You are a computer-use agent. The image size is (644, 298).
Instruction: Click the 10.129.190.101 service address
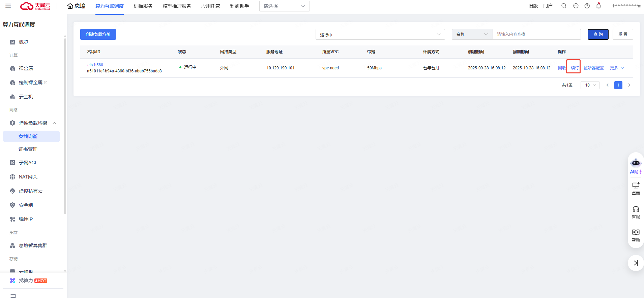280,68
